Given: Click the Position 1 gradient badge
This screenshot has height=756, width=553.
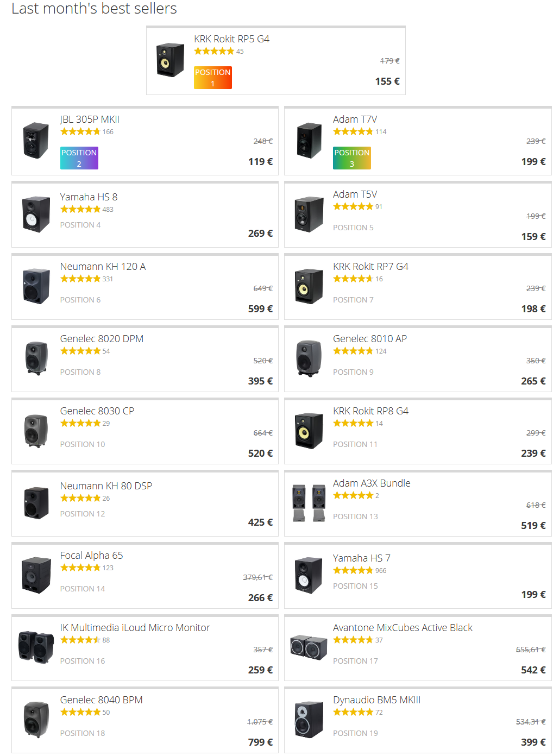Looking at the screenshot, I should pos(213,78).
